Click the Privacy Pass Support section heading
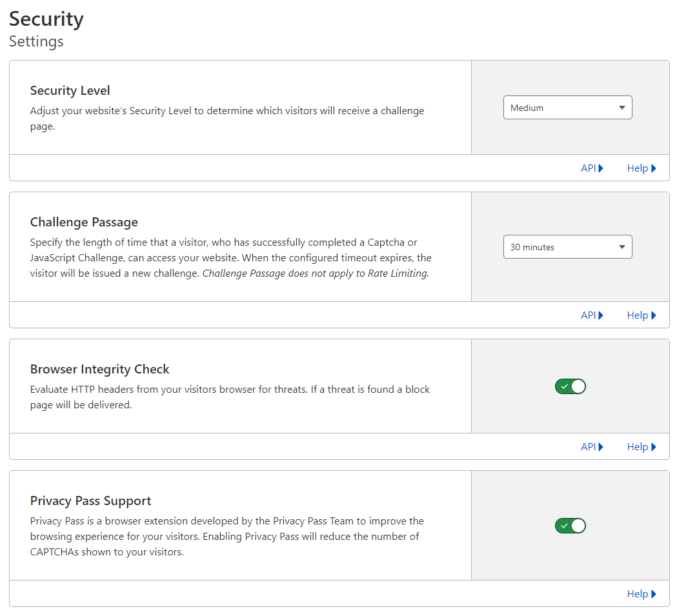Viewport: 677px width, 616px height. (90, 501)
